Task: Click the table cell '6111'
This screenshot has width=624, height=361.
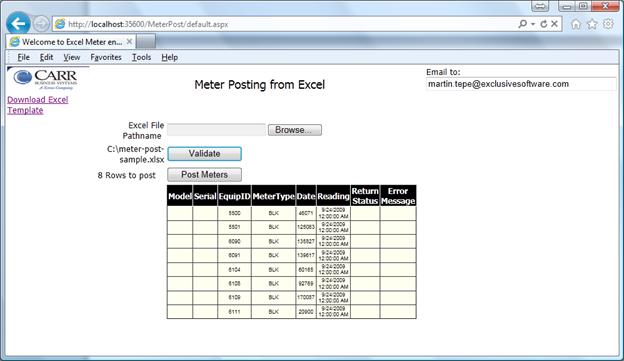Action: (234, 312)
